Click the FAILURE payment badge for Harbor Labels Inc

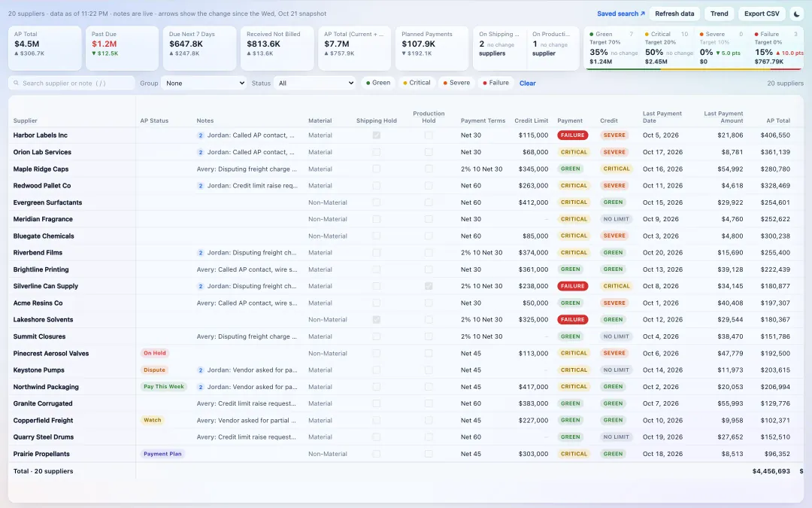click(x=572, y=135)
